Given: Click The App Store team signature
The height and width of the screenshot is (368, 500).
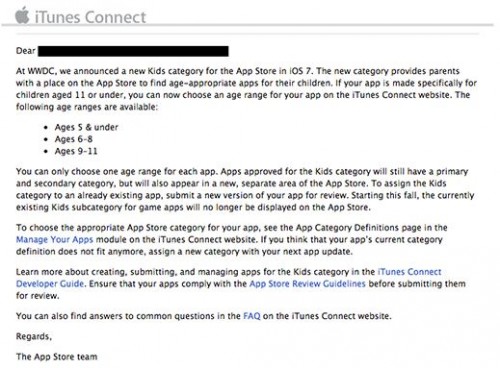Looking at the screenshot, I should click(57, 357).
